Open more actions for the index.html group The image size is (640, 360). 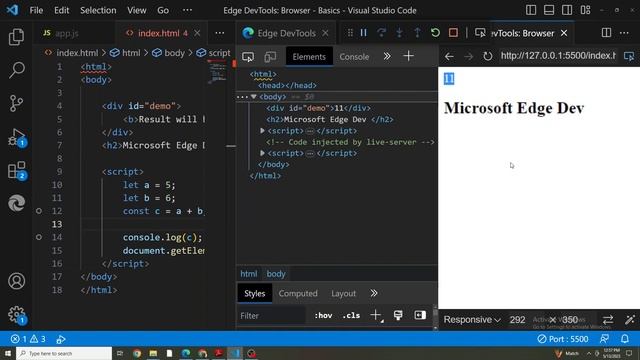[220, 33]
